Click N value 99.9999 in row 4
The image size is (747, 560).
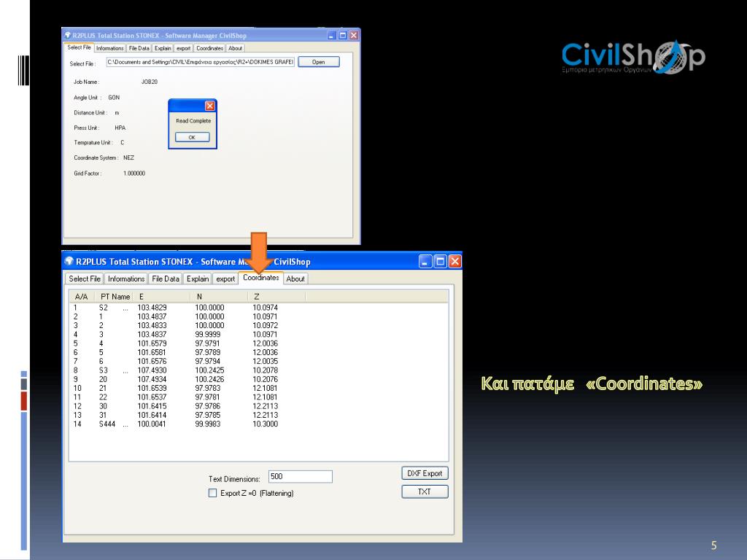coord(208,334)
